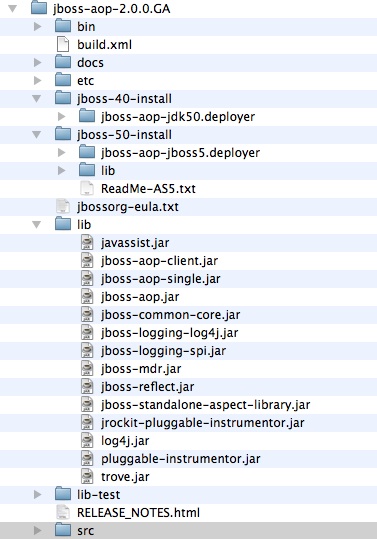Screen dimensions: 377x539
Task: Click the jboss-aop-2.0.0.GA folder icon
Action: (39, 8)
